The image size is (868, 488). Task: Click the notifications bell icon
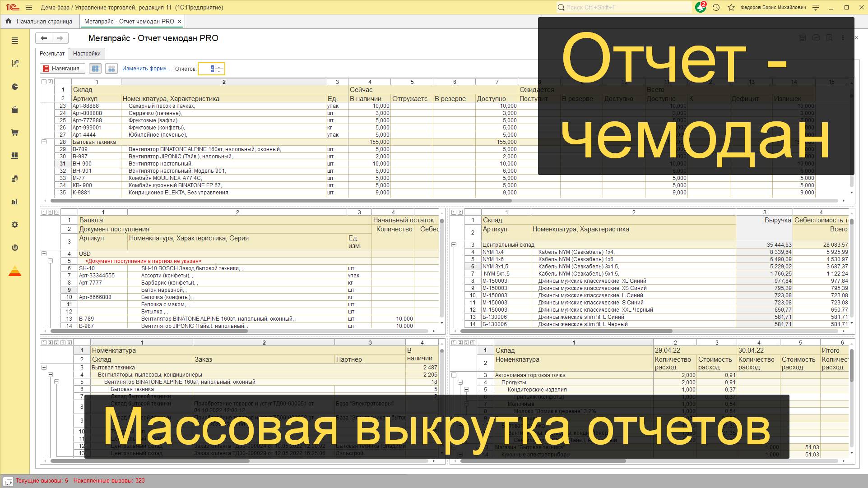pyautogui.click(x=700, y=7)
